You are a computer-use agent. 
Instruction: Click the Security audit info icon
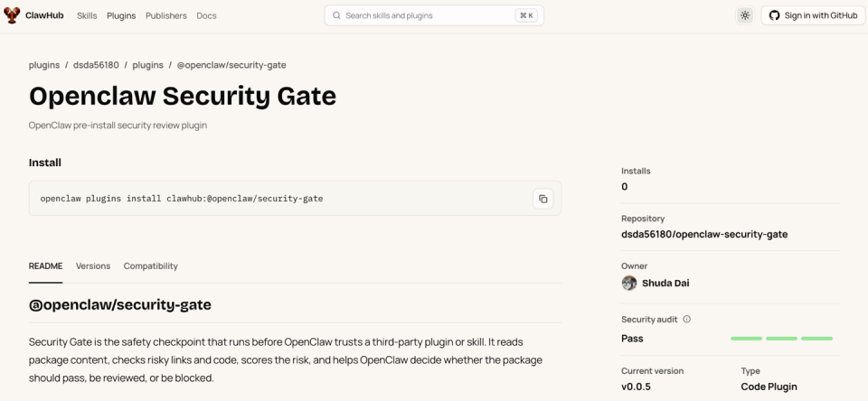(687, 319)
